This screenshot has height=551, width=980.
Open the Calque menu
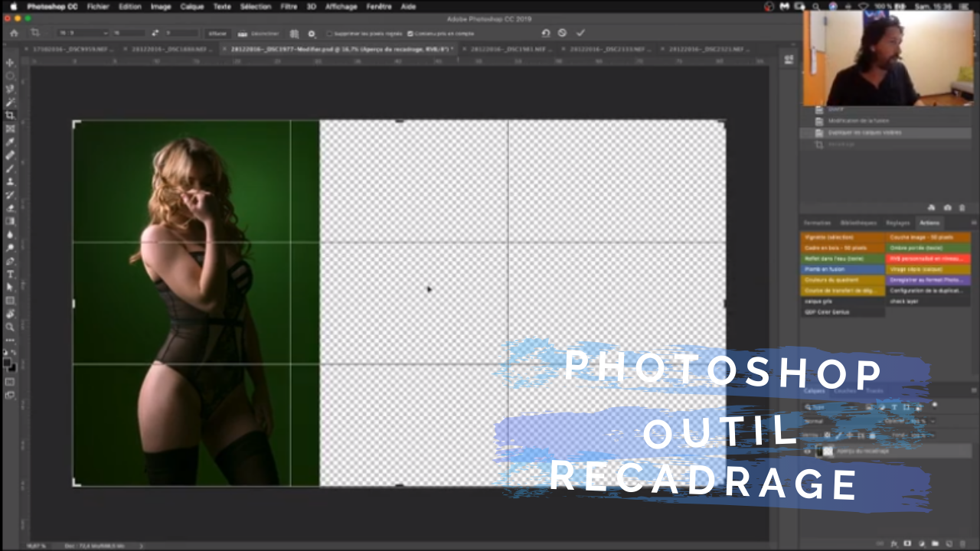[191, 6]
